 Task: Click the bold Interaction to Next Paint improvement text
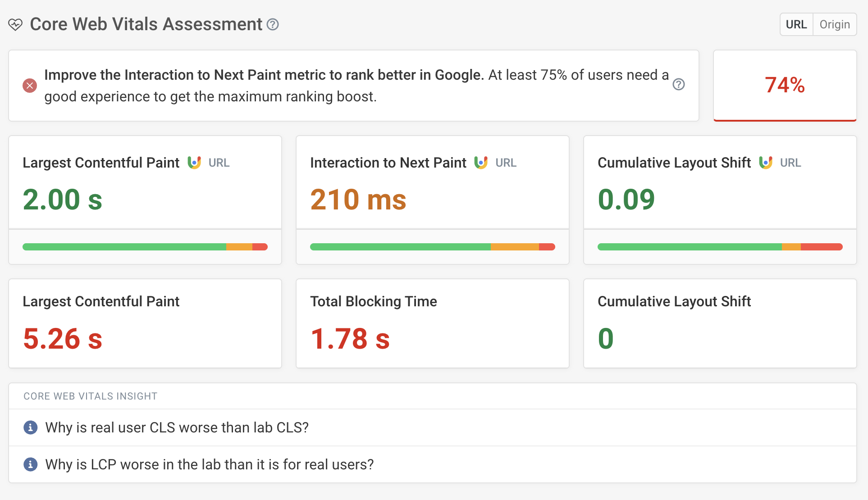click(263, 75)
